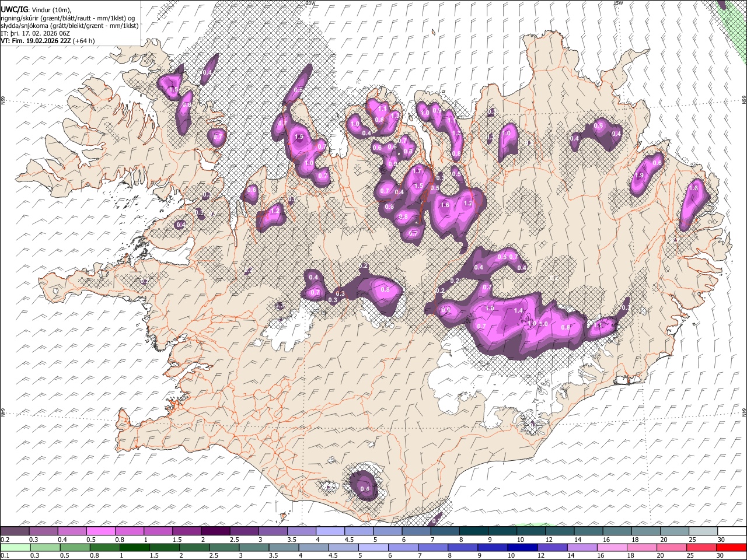Click the light gray 25 snow legend swatch
Screen dimensions: 747x560
click(703, 531)
